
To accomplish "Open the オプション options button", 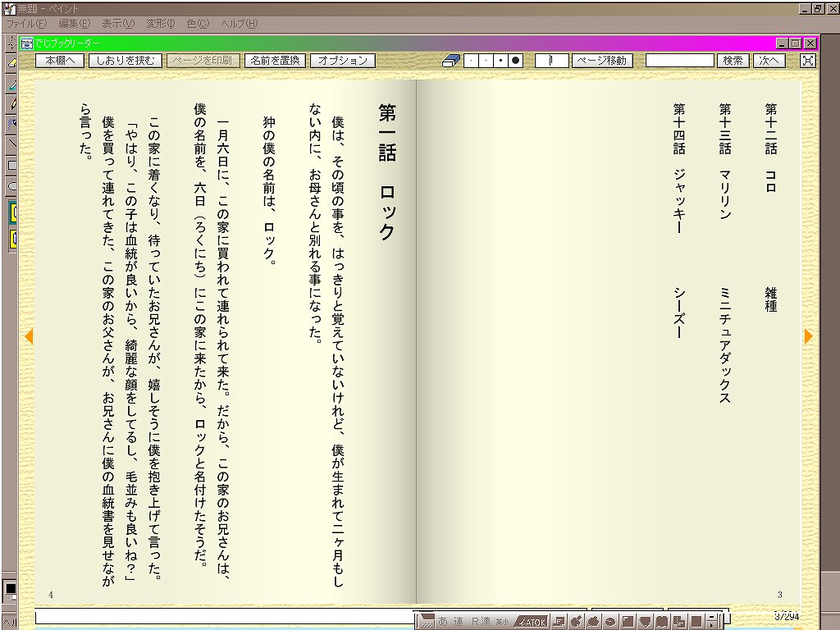I will (x=342, y=61).
